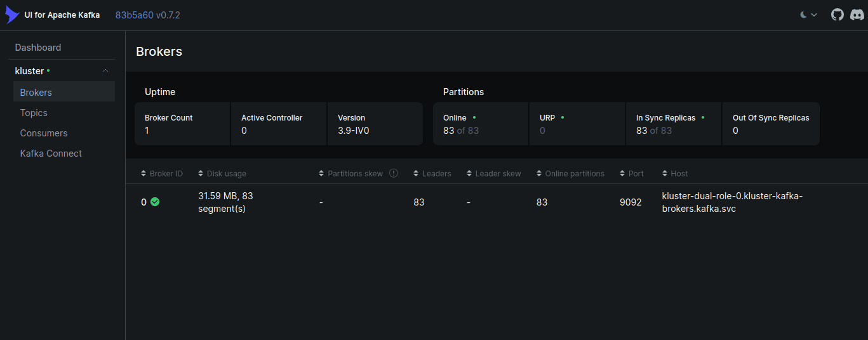Navigate to Kafka Connect
Viewport: 868px width, 340px height.
[51, 154]
